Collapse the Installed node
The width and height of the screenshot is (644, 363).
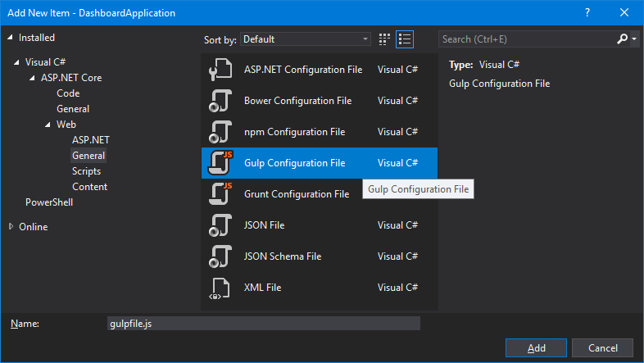(11, 38)
